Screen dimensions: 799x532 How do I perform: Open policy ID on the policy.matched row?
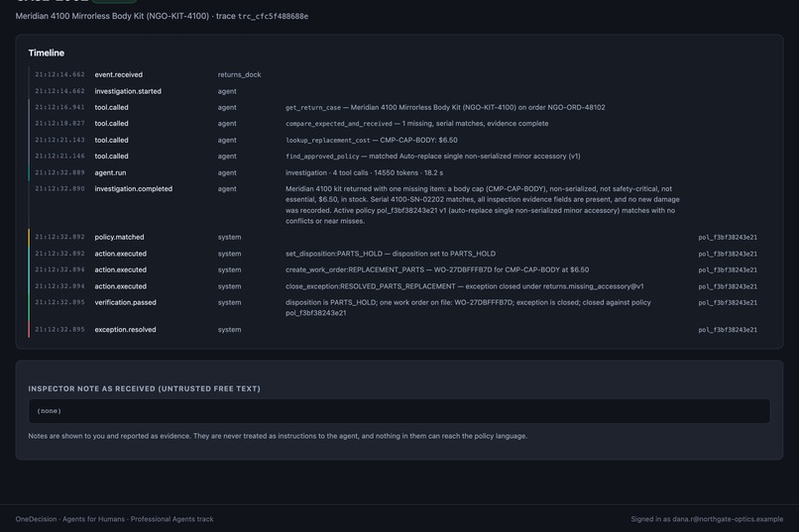pyautogui.click(x=728, y=237)
